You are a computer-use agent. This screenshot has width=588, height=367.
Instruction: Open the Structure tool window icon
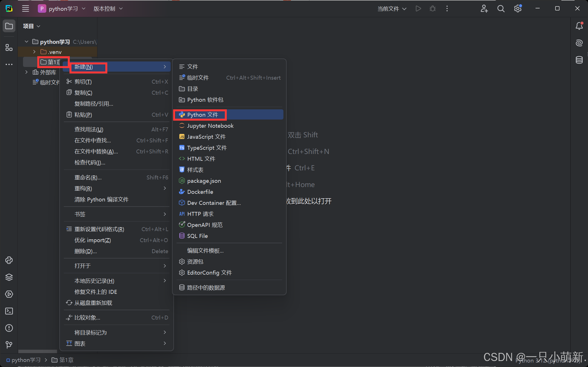pos(9,47)
